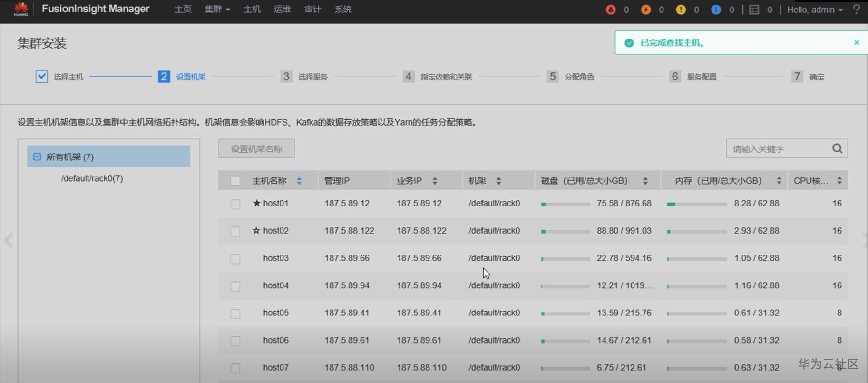This screenshot has width=868, height=383.
Task: Click the search magnifier icon
Action: coord(837,149)
